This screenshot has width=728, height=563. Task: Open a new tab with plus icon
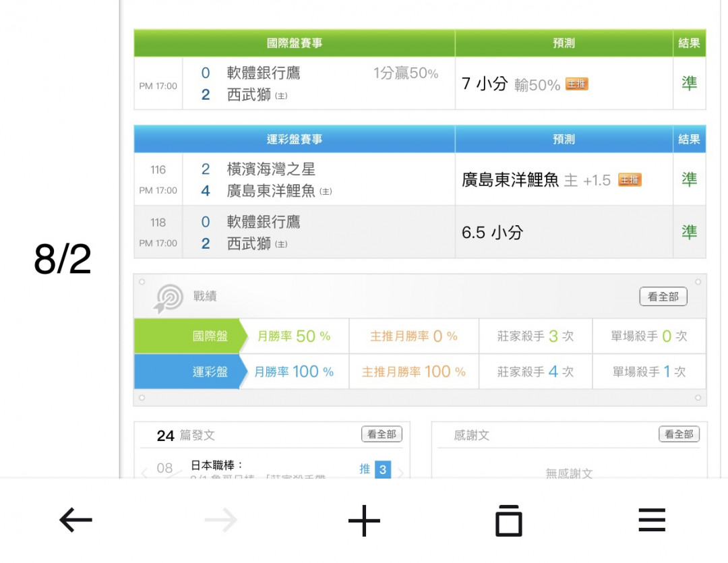pos(364,521)
